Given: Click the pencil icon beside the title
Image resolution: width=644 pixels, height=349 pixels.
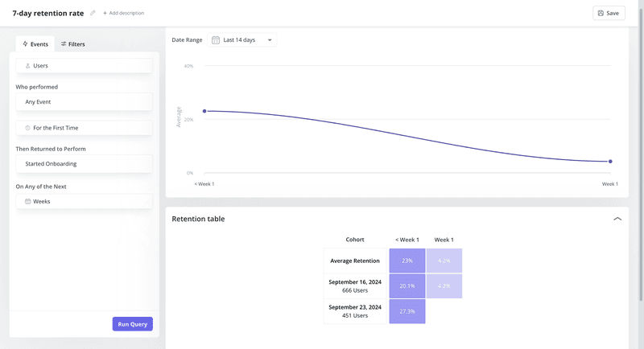Looking at the screenshot, I should [93, 14].
